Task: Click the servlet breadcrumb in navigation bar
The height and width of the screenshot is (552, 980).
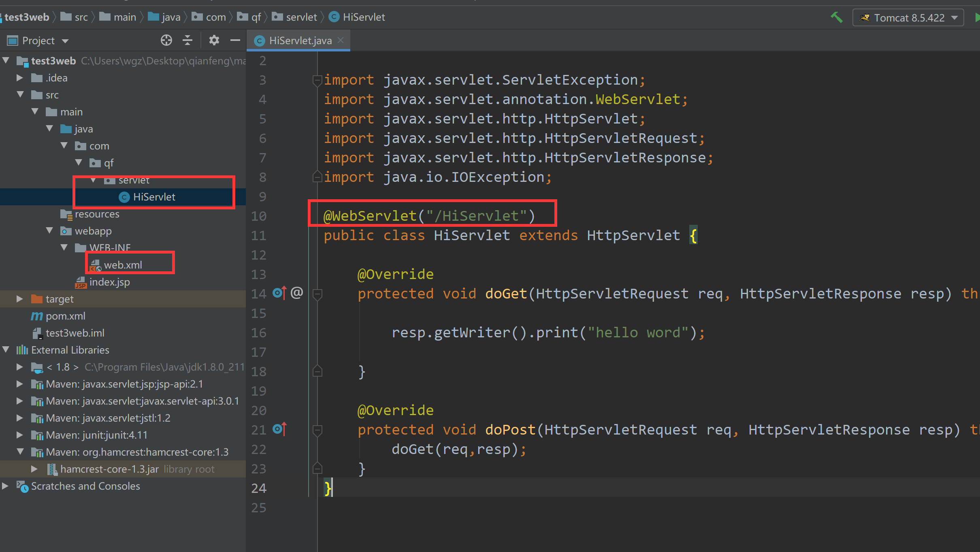Action: coord(301,17)
